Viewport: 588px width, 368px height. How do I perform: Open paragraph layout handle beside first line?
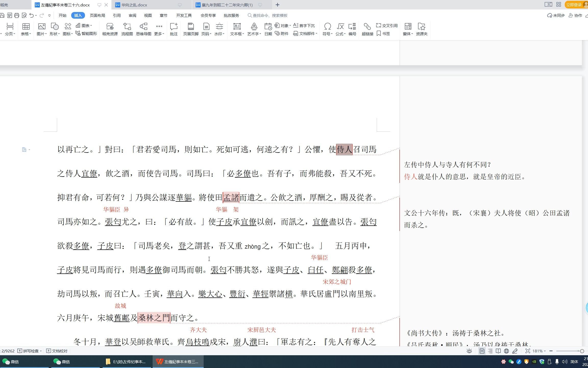coord(26,149)
